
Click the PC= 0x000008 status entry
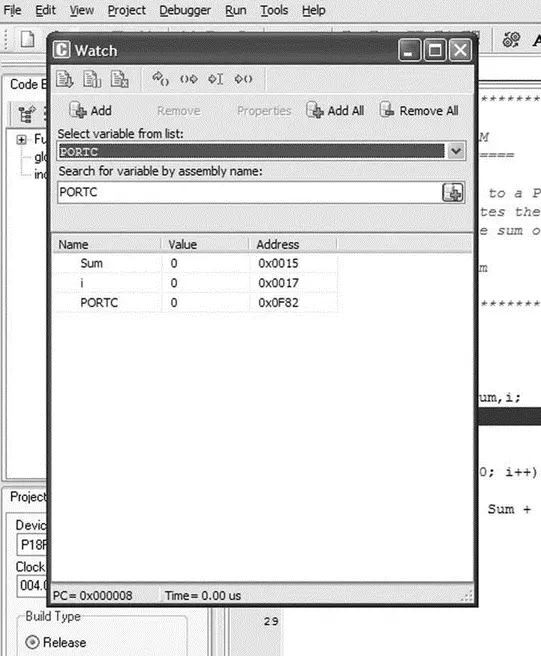[x=92, y=595]
